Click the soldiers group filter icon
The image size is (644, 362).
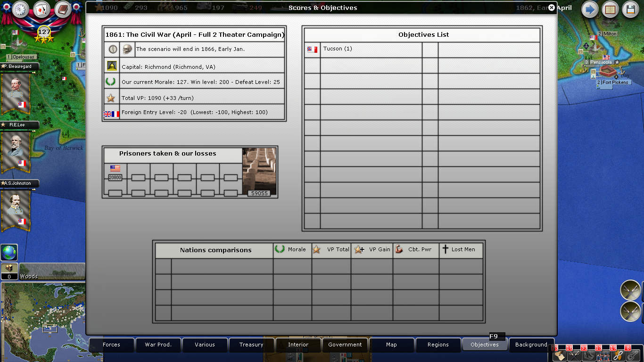point(603,355)
